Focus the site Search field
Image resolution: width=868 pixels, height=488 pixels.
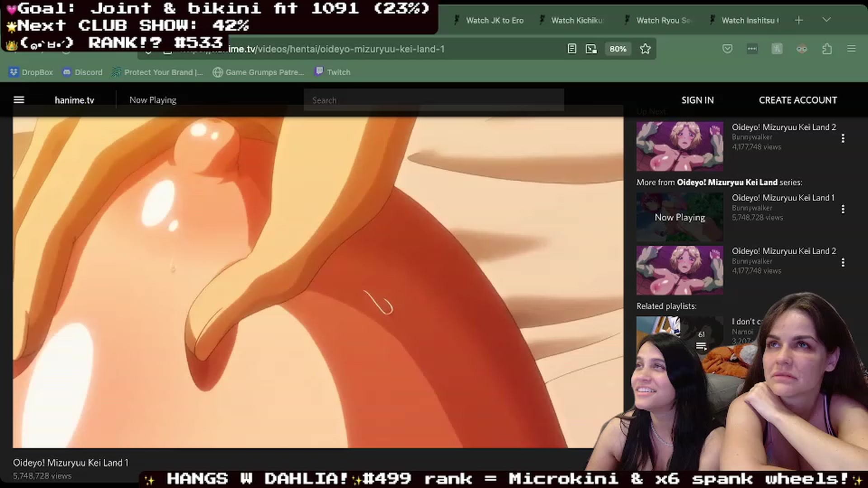click(434, 100)
